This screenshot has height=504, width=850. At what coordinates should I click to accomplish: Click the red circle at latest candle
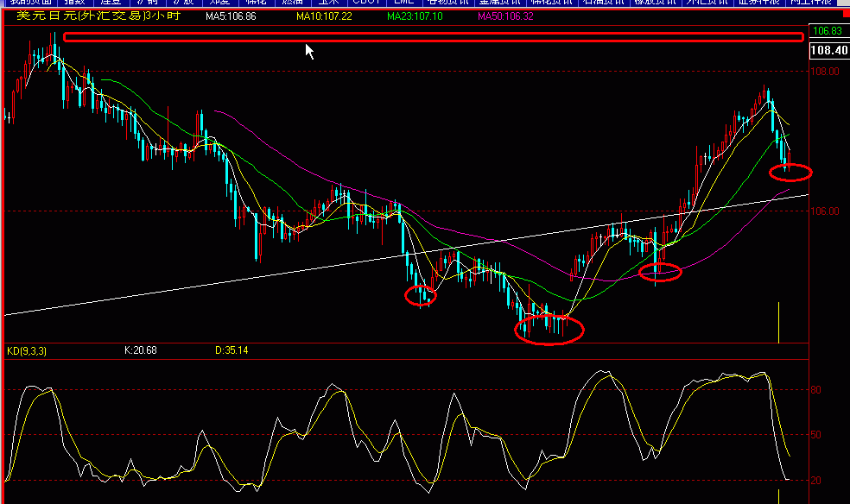790,172
